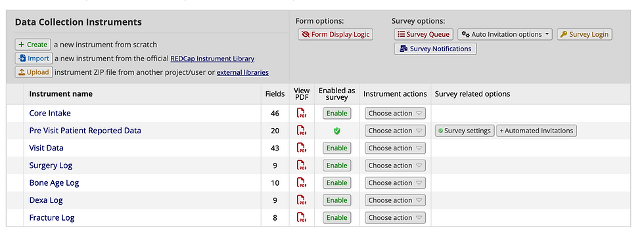Click green shield survey-enabled icon

coord(336,131)
